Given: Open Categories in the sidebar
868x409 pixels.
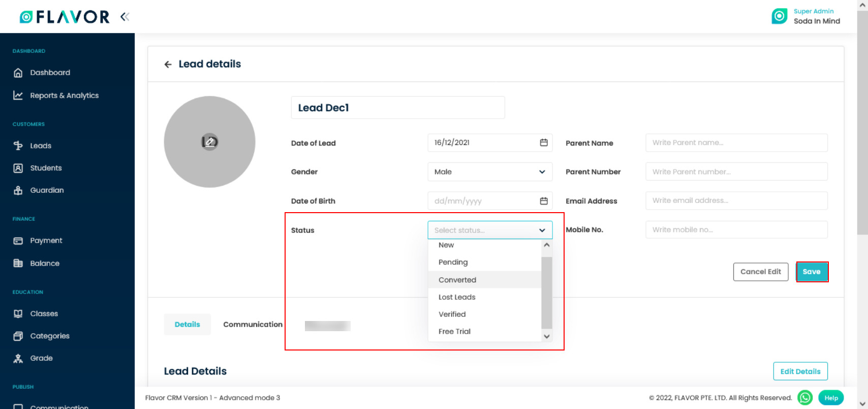Looking at the screenshot, I should (50, 336).
